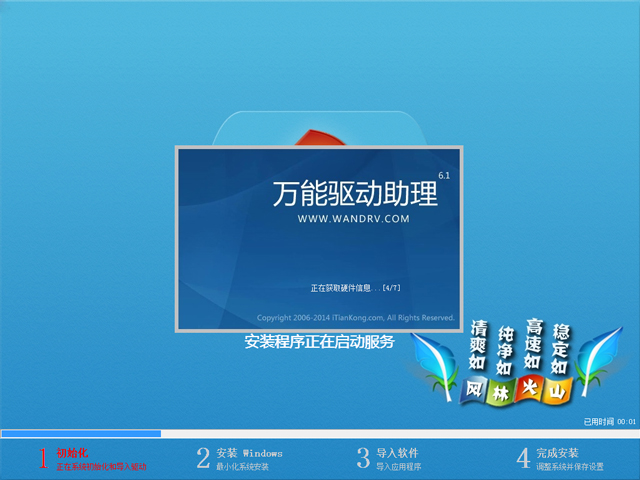This screenshot has height=480, width=640.
Task: Click the 已用时间 elapsed timer
Action: (610, 422)
